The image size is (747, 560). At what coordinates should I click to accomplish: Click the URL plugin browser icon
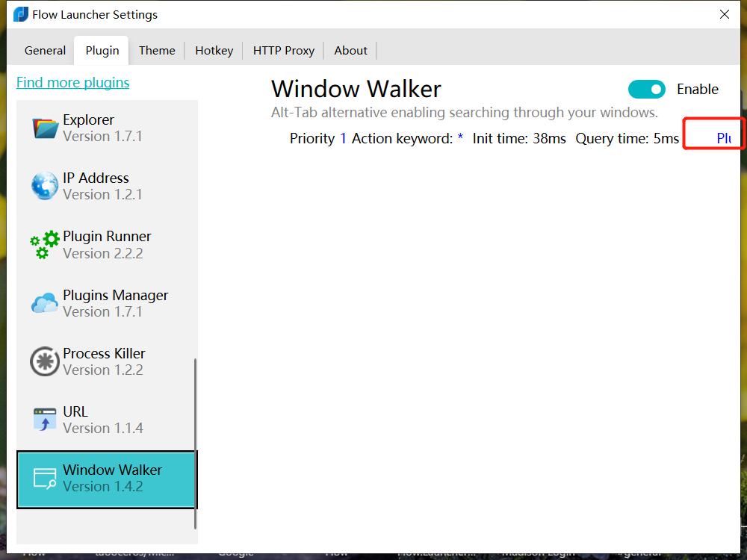(45, 420)
